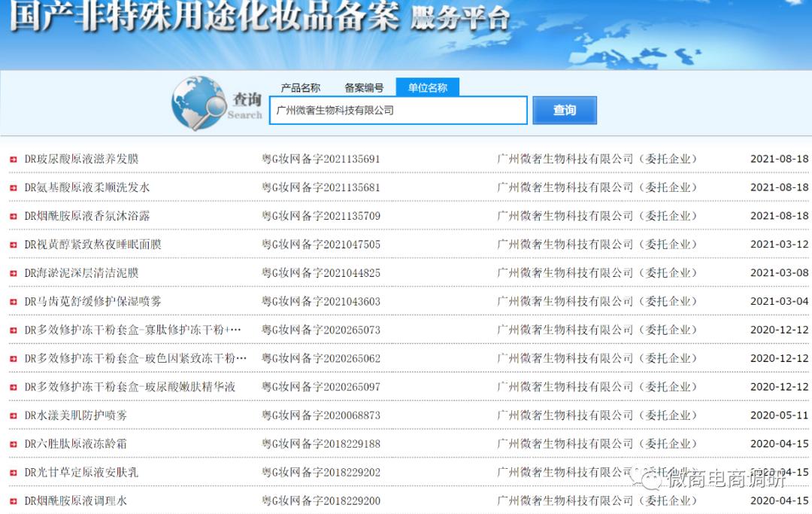Click record number 粤G妆网备字2020265062

click(x=321, y=358)
